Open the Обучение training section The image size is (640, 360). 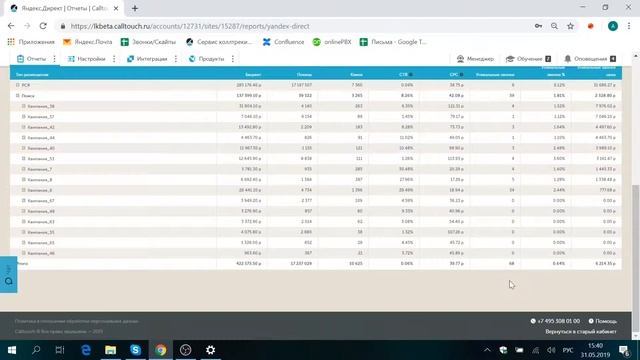(529, 59)
